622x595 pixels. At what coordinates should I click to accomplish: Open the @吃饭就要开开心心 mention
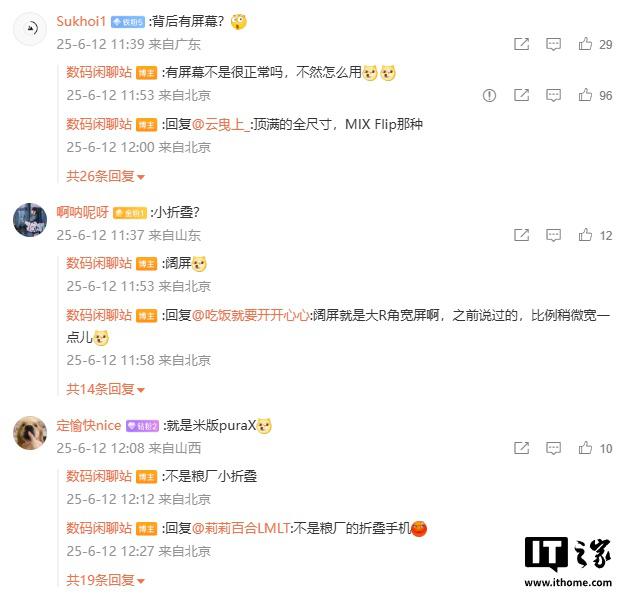(x=251, y=315)
